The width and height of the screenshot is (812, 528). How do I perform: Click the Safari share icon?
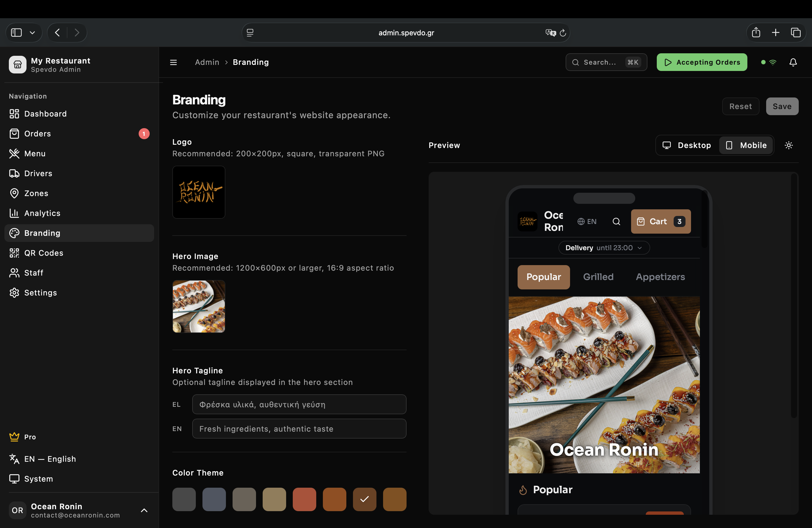(756, 32)
